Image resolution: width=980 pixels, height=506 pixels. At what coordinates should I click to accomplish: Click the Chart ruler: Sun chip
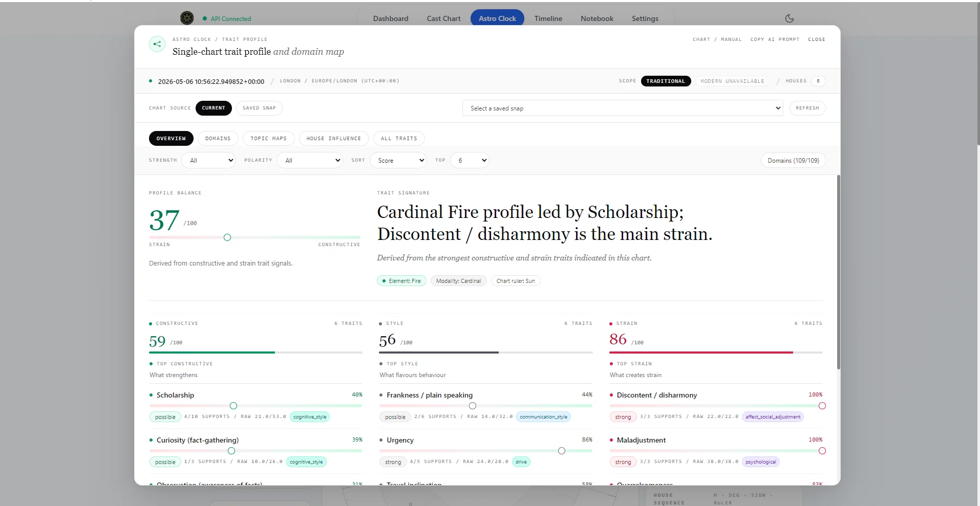click(x=516, y=281)
